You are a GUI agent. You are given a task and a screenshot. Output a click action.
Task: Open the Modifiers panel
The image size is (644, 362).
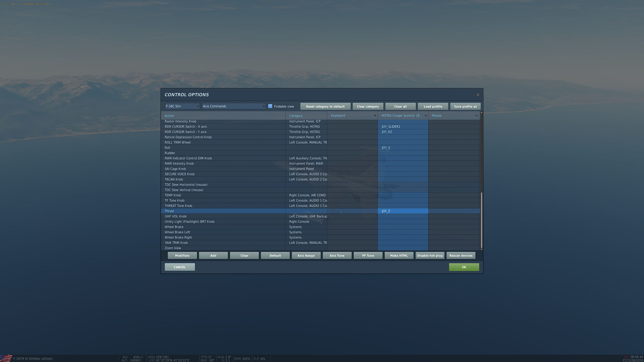[182, 255]
